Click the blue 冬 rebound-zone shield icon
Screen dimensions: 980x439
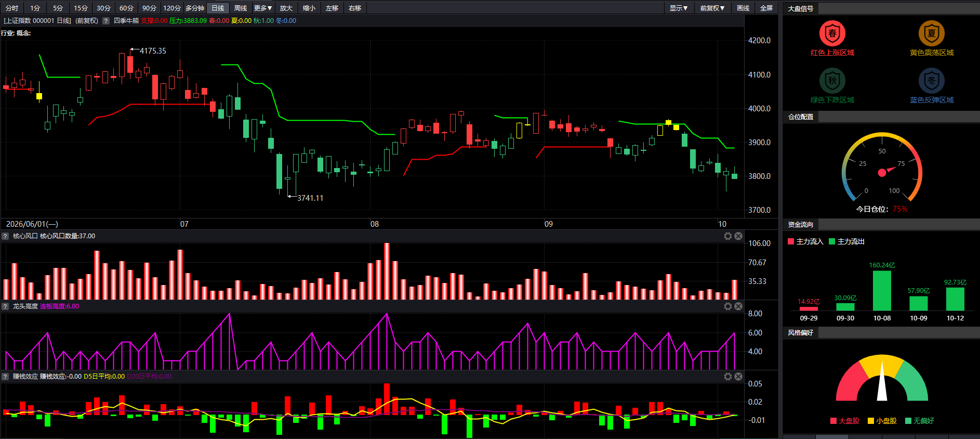tap(932, 81)
